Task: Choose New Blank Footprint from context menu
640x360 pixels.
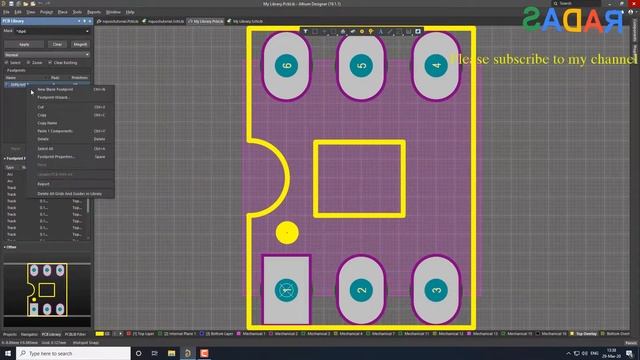Action: coord(55,89)
